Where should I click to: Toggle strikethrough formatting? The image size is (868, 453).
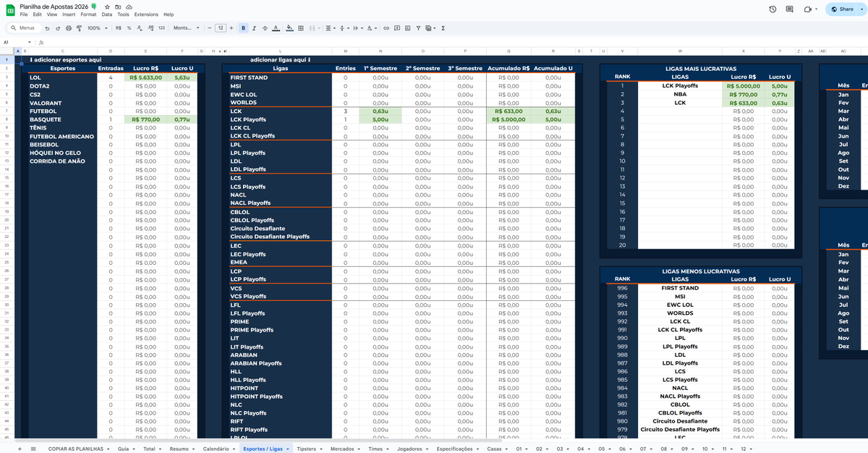[264, 28]
